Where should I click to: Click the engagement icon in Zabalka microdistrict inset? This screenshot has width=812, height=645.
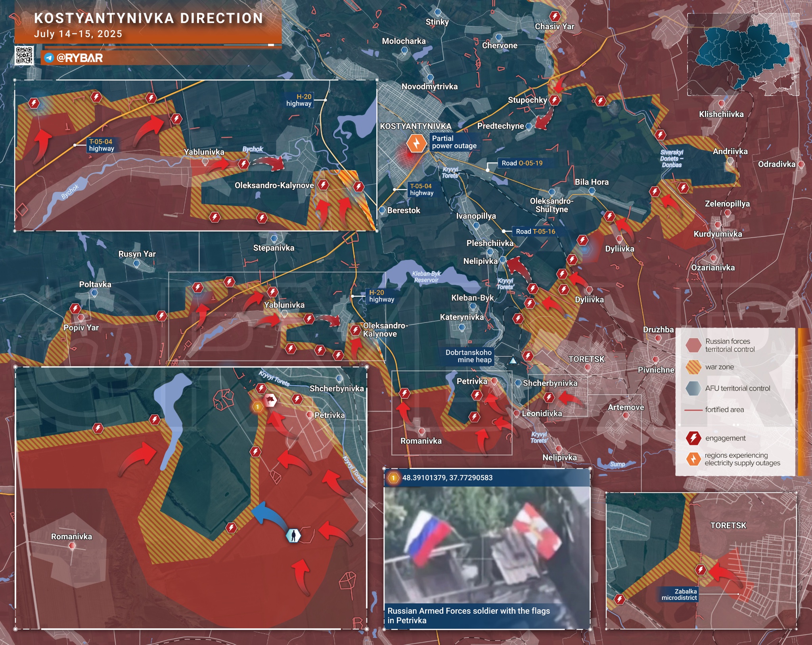701,570
